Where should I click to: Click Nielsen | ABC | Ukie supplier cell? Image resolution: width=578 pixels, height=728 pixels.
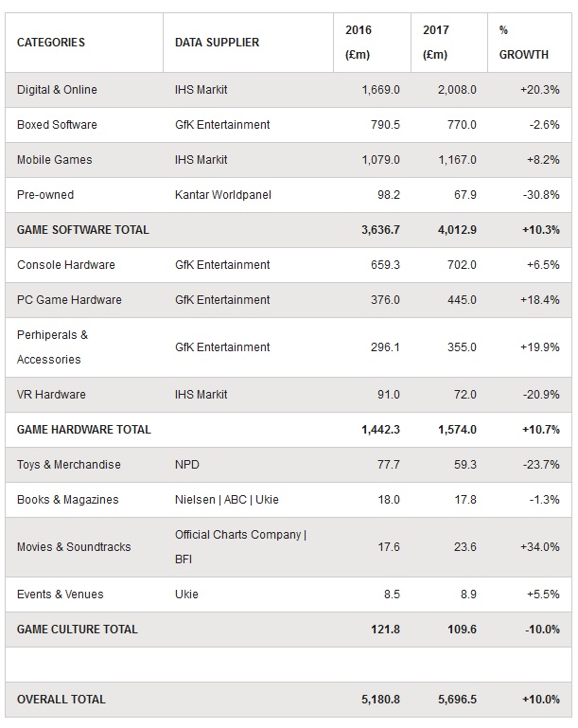point(227,500)
